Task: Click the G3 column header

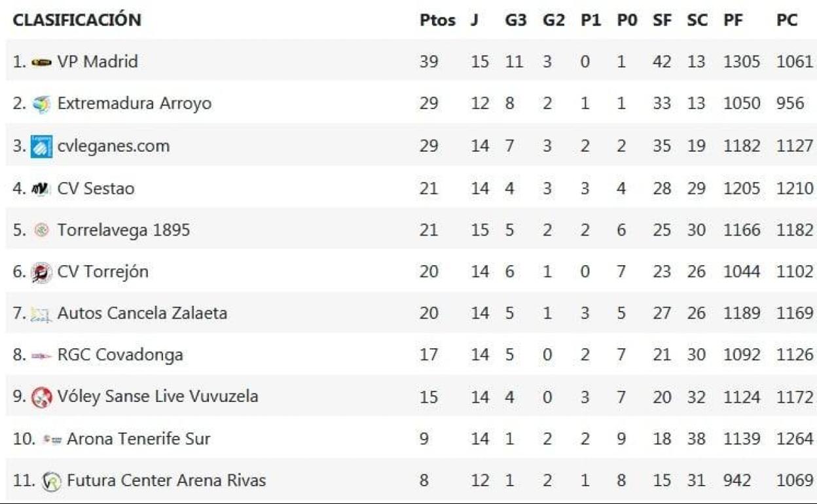Action: tap(515, 20)
